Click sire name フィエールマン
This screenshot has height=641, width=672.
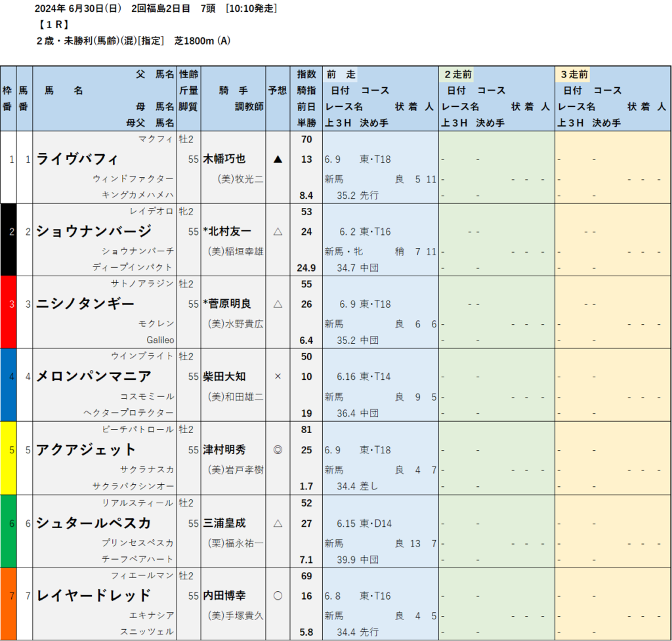[142, 575]
